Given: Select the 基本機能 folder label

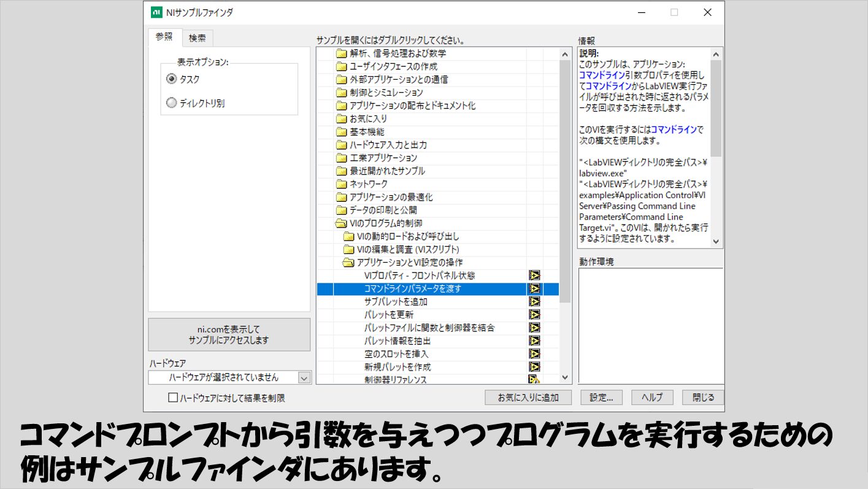Looking at the screenshot, I should 367,132.
